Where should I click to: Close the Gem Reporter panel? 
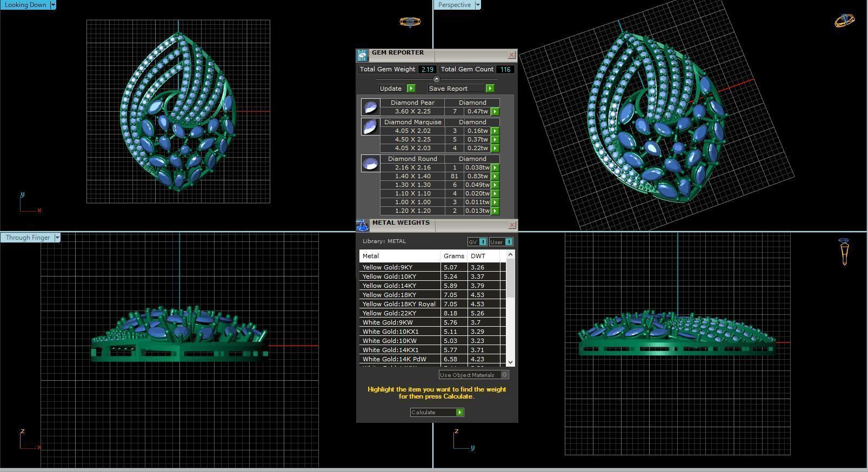point(511,55)
